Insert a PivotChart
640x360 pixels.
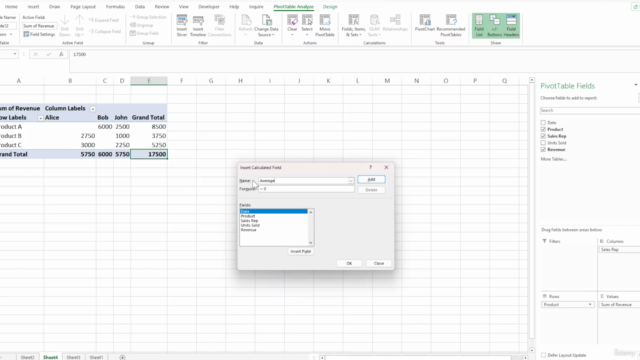pyautogui.click(x=424, y=23)
